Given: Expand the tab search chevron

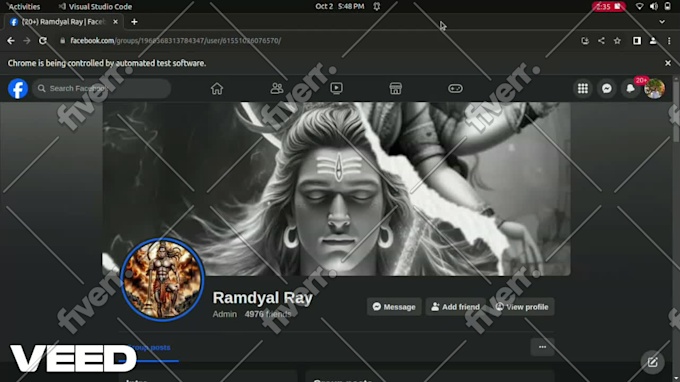Looking at the screenshot, I should (662, 22).
